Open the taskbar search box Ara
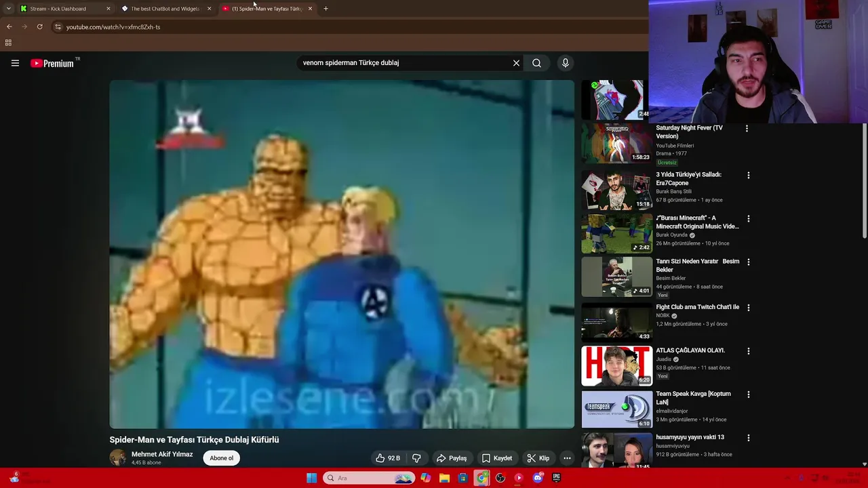868x488 pixels. 368,478
